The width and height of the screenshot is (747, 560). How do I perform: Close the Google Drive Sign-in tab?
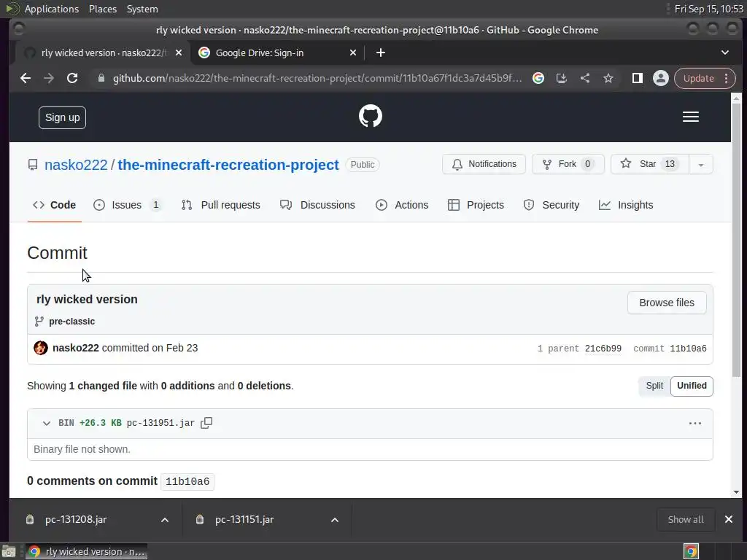(353, 52)
